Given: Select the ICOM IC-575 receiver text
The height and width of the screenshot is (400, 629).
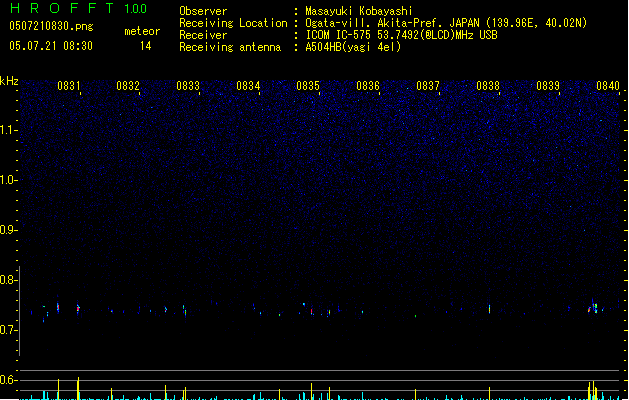Looking at the screenshot, I should (401, 35).
